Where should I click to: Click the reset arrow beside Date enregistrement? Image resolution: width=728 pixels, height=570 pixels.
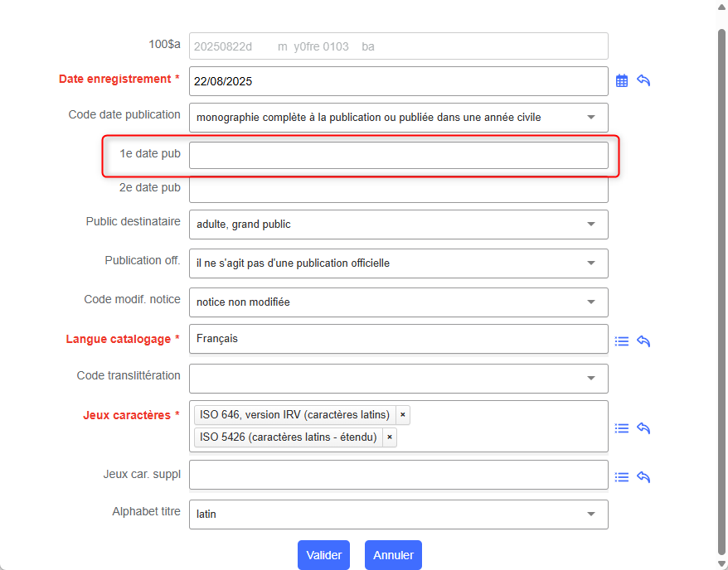(643, 81)
